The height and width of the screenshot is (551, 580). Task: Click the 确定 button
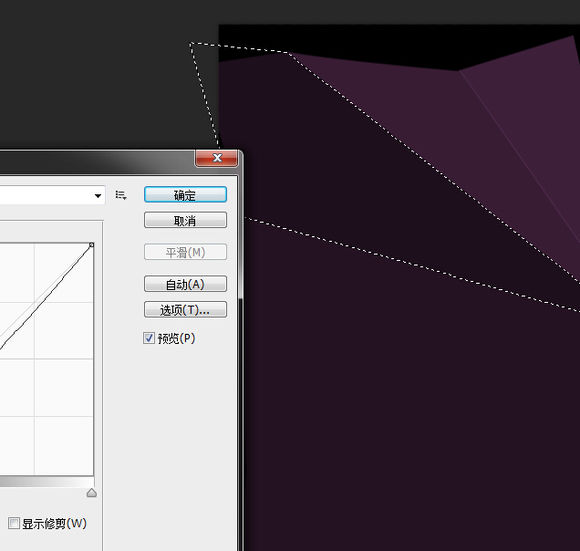coord(185,195)
